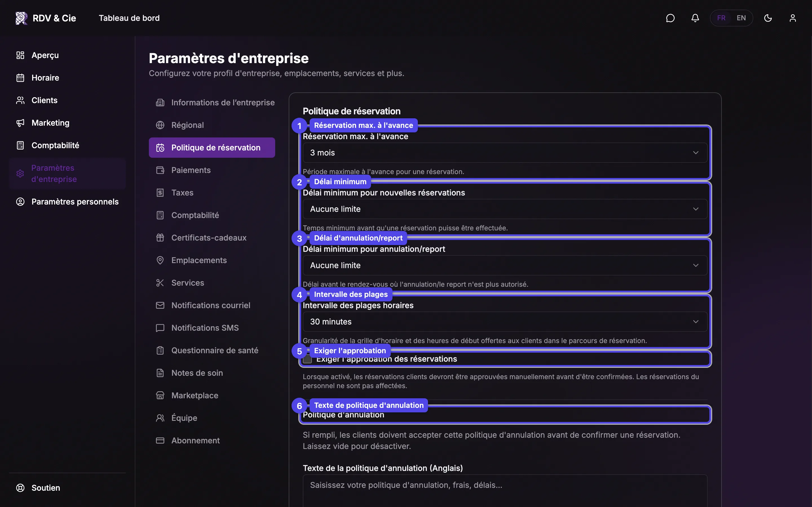Open the user account icon
The width and height of the screenshot is (812, 507).
[x=793, y=18]
